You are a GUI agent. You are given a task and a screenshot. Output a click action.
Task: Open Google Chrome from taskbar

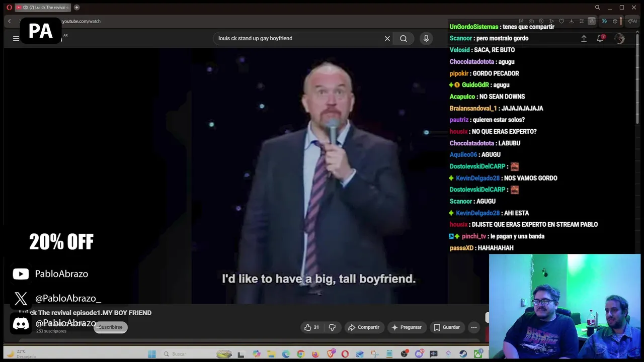pyautogui.click(x=300, y=354)
